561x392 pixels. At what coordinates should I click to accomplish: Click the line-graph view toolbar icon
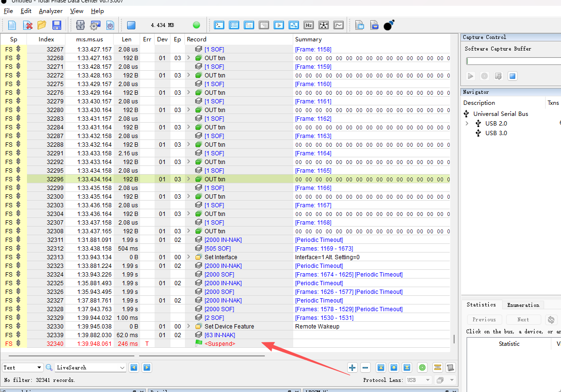339,25
